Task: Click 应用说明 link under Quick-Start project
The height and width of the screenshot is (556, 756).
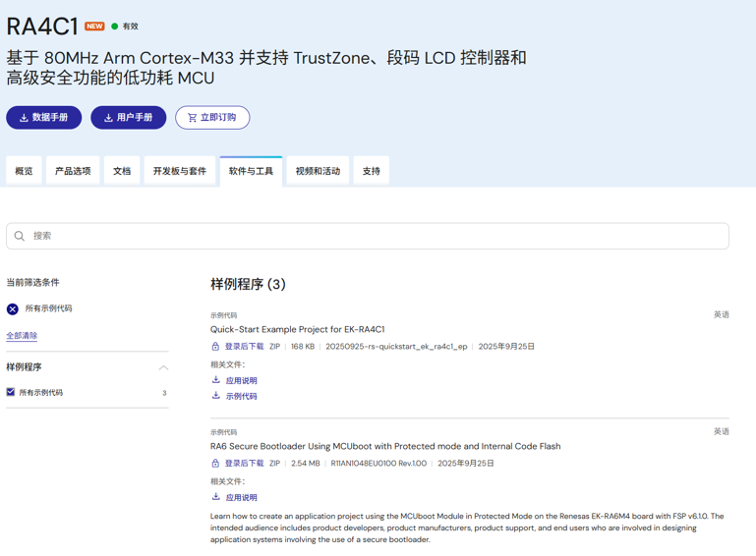Action: pyautogui.click(x=242, y=380)
